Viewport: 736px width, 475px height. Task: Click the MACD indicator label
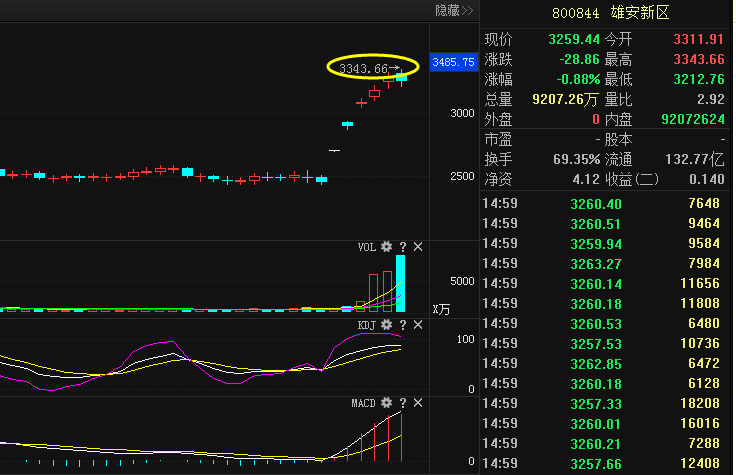pyautogui.click(x=364, y=403)
